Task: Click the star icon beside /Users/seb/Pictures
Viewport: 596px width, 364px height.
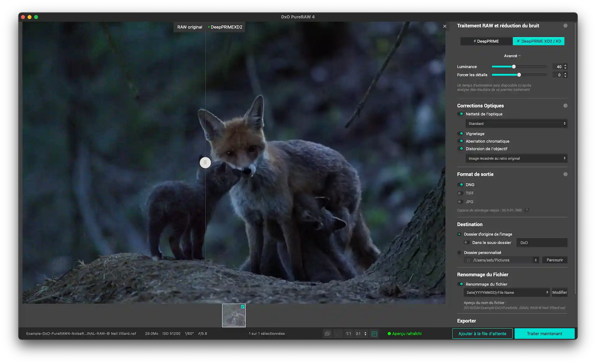Action: pyautogui.click(x=468, y=260)
